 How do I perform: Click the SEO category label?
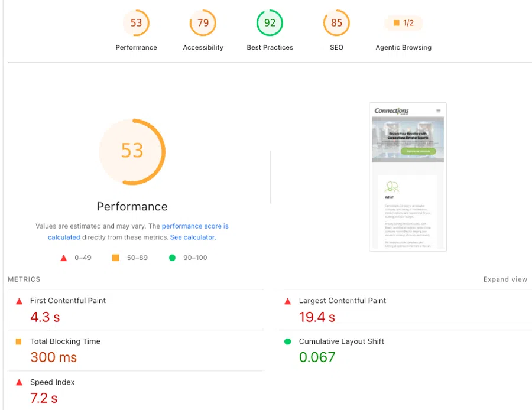pos(336,47)
